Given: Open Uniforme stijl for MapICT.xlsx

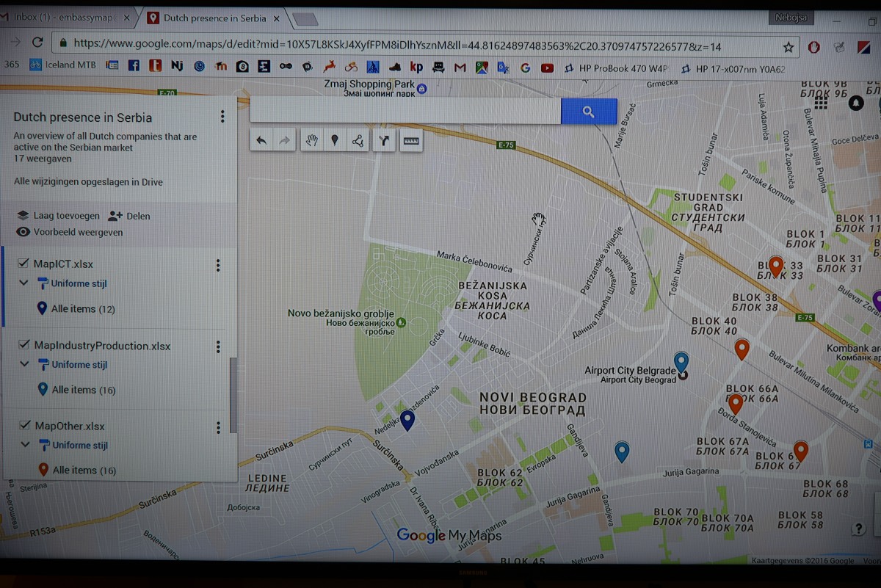Looking at the screenshot, I should click(x=72, y=283).
